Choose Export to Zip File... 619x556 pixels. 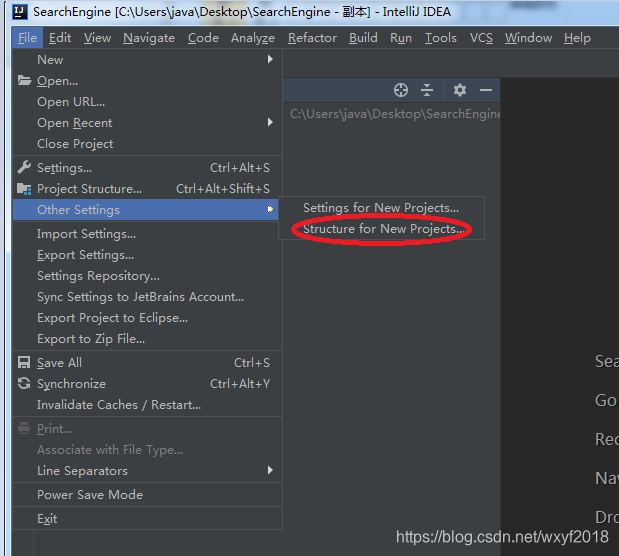click(147, 338)
